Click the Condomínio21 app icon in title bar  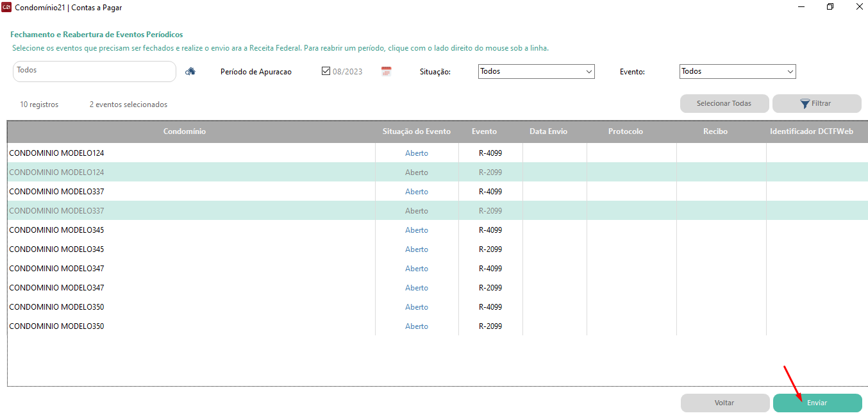pos(6,7)
